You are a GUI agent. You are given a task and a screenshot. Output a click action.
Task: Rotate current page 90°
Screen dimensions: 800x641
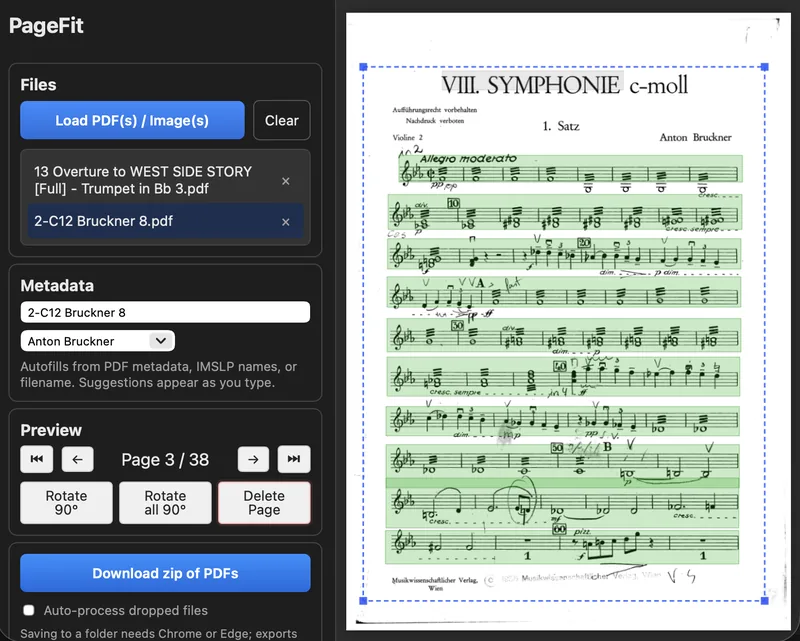(x=66, y=503)
